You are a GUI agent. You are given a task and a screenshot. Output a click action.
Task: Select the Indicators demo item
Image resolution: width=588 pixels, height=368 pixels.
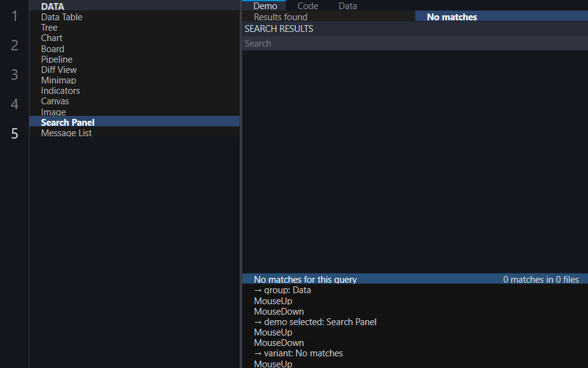pyautogui.click(x=134, y=91)
